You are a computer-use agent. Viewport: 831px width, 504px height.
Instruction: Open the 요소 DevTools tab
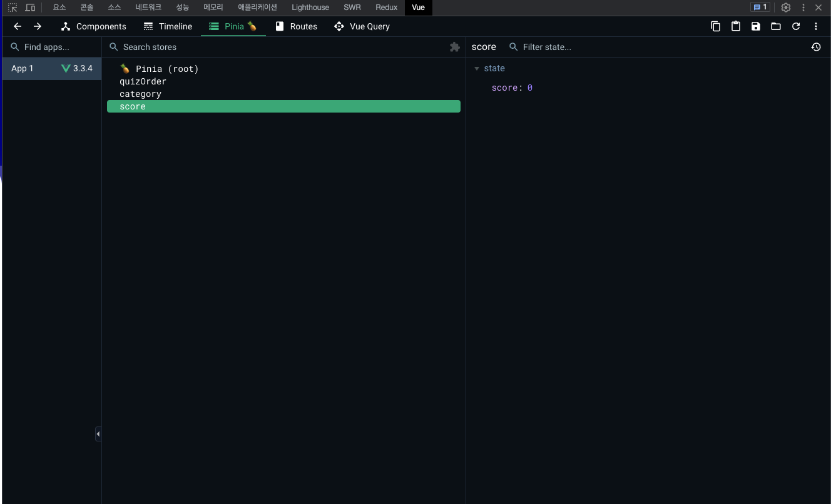(x=59, y=8)
